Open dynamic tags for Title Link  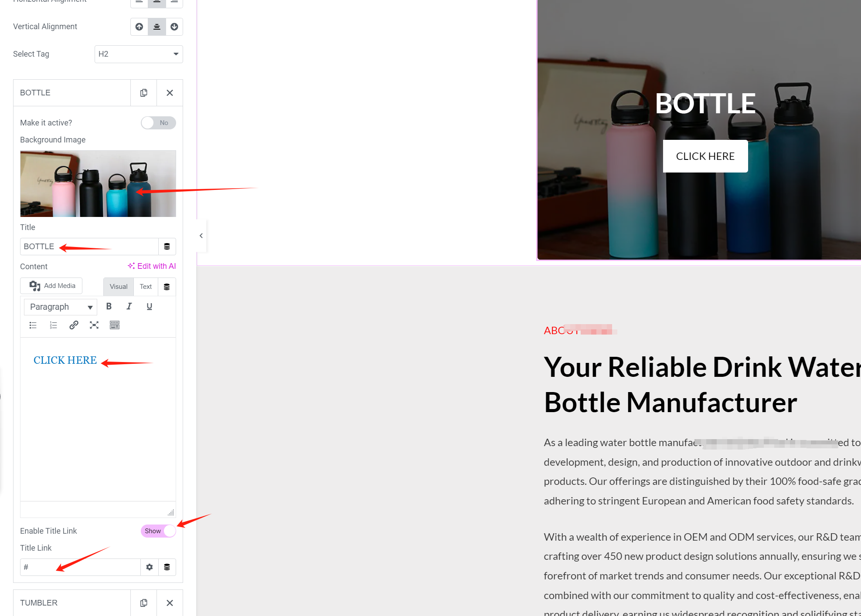[167, 567]
